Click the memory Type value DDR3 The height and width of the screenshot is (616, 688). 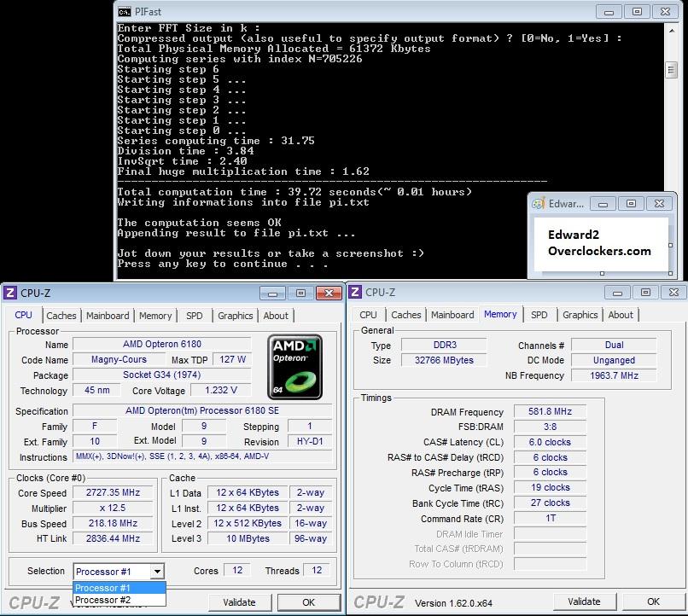(x=444, y=345)
